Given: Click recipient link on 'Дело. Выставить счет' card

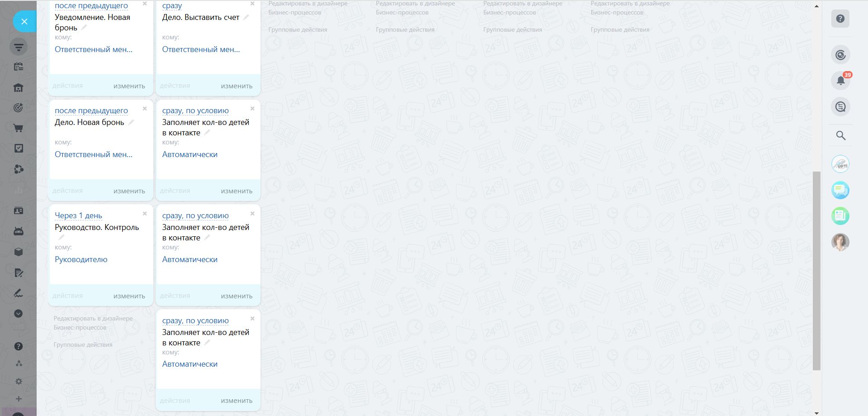Looking at the screenshot, I should 201,49.
